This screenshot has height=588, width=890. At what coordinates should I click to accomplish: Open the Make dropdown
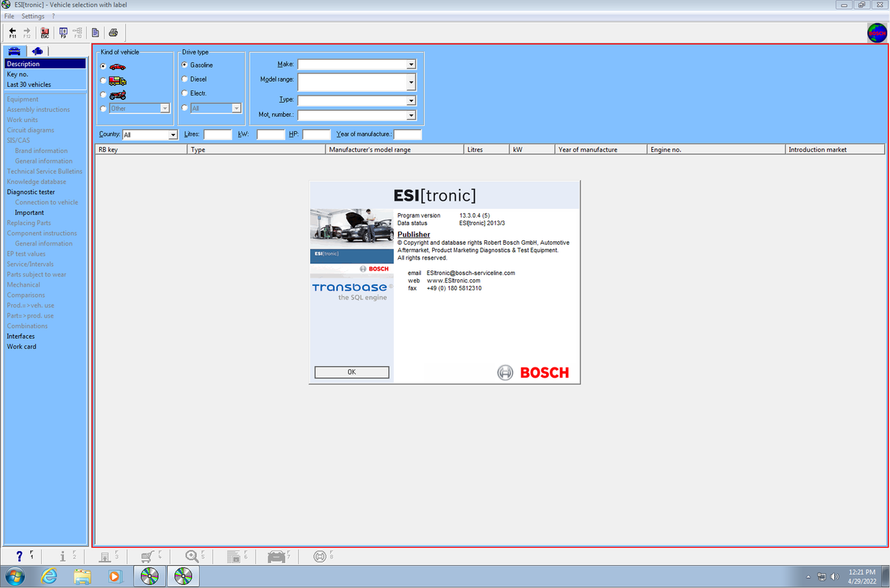[412, 65]
